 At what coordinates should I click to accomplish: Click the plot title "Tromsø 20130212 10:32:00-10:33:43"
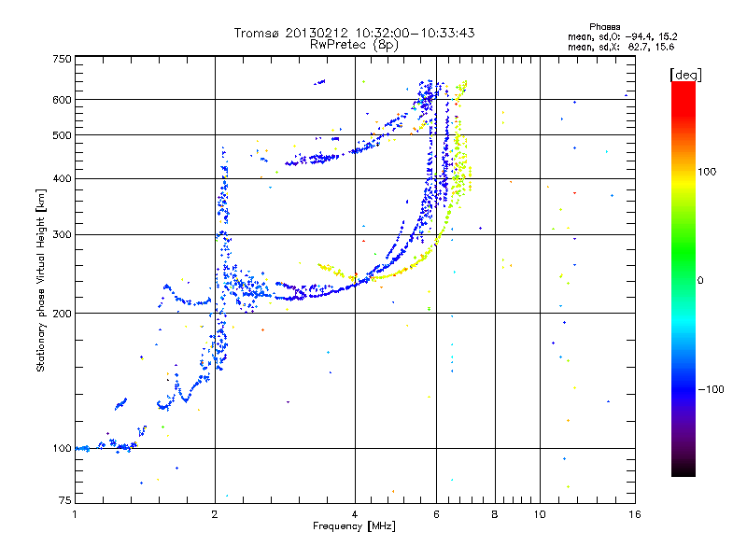pos(354,33)
